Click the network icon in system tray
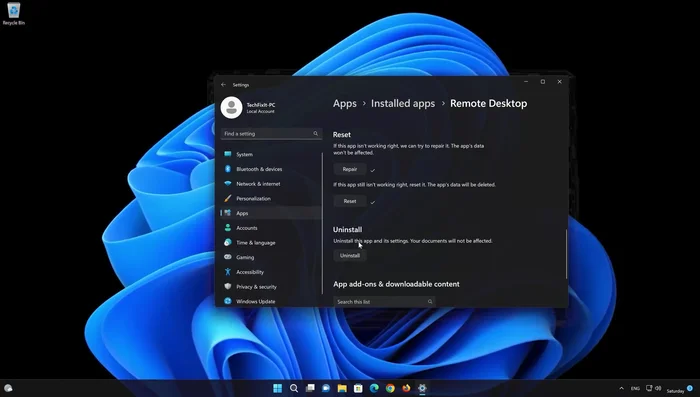The image size is (700, 397). click(649, 388)
